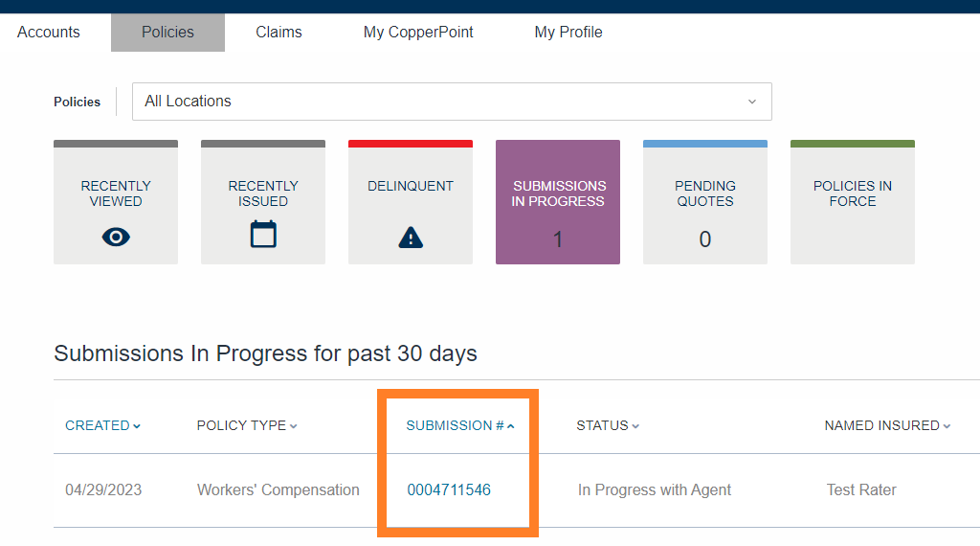
Task: Select the Policies tab
Action: click(x=167, y=32)
